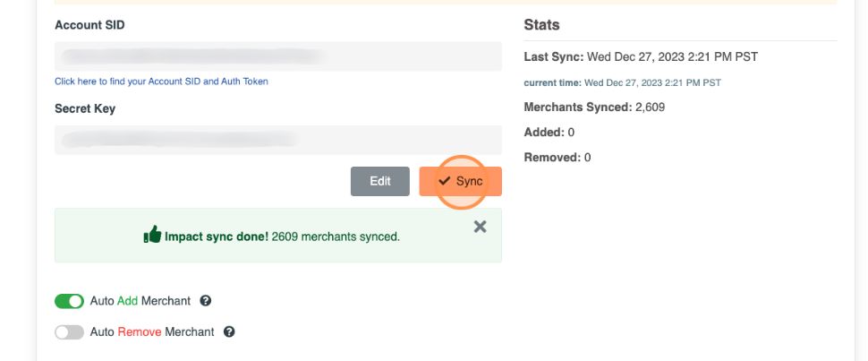868x361 pixels.
Task: Click the thumbs-up icon in the success message
Action: pyautogui.click(x=151, y=236)
